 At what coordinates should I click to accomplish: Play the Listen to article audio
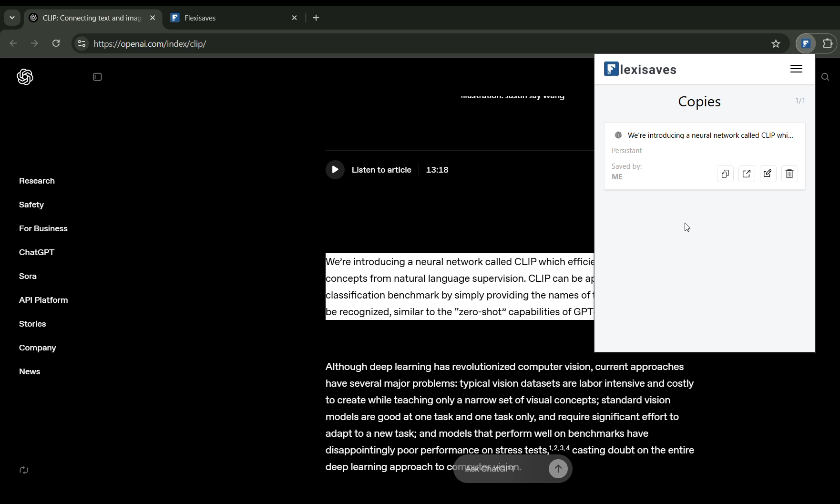pos(335,169)
